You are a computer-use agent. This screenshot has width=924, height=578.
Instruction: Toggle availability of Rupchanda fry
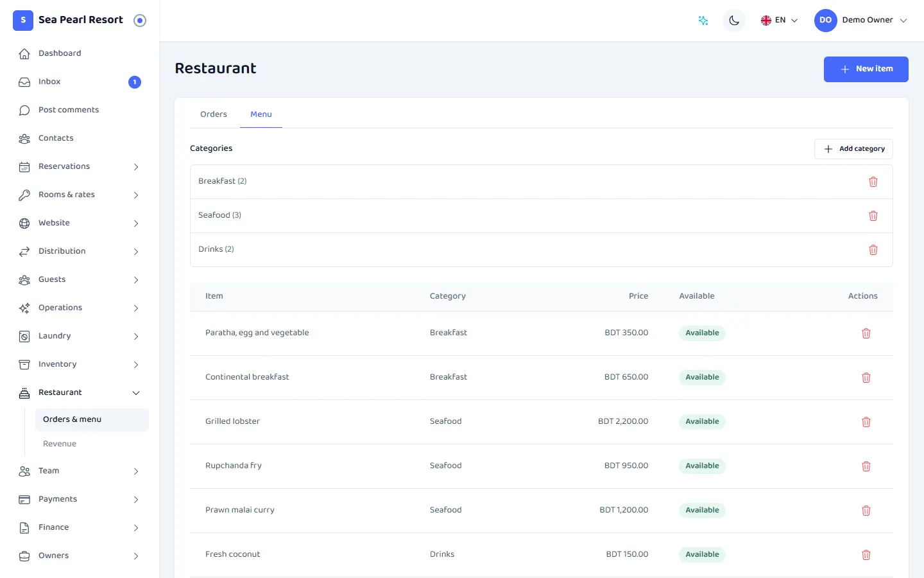[x=702, y=466]
